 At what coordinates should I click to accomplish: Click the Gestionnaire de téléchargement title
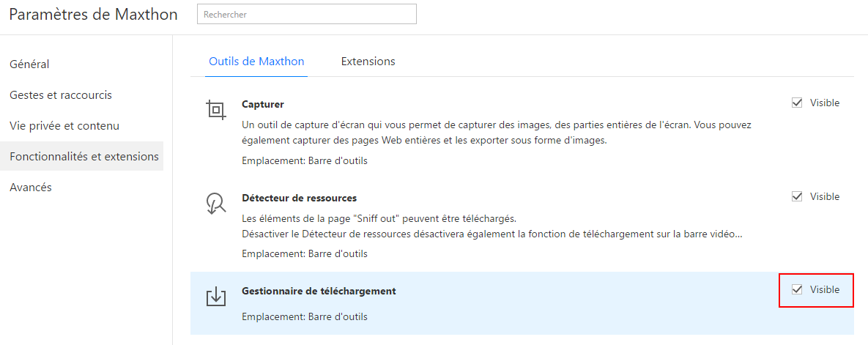tap(319, 291)
